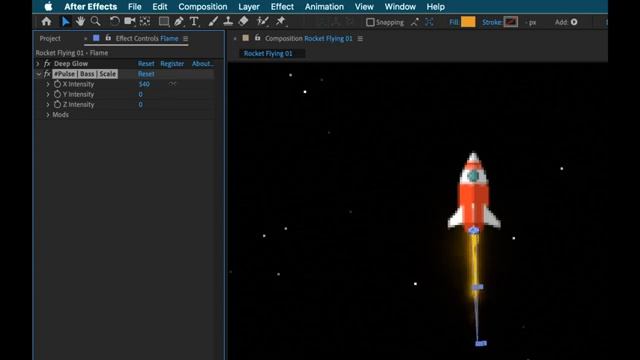The width and height of the screenshot is (640, 360).
Task: Click the Stroke options label
Action: (492, 22)
